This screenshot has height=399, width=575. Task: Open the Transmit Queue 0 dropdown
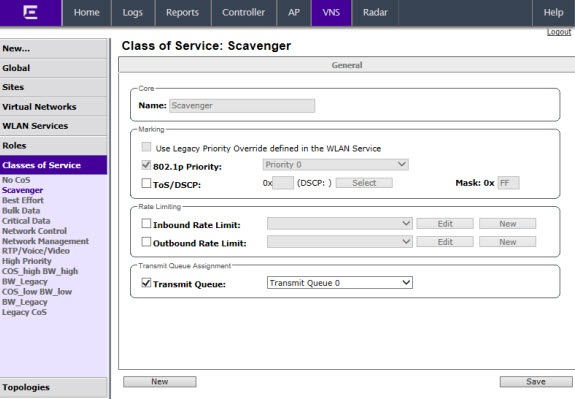coord(340,283)
